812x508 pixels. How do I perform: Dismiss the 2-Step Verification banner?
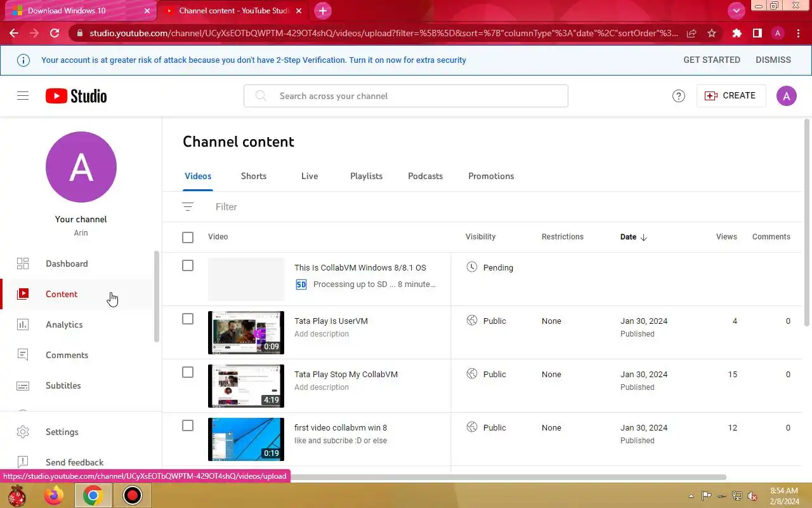[773, 60]
